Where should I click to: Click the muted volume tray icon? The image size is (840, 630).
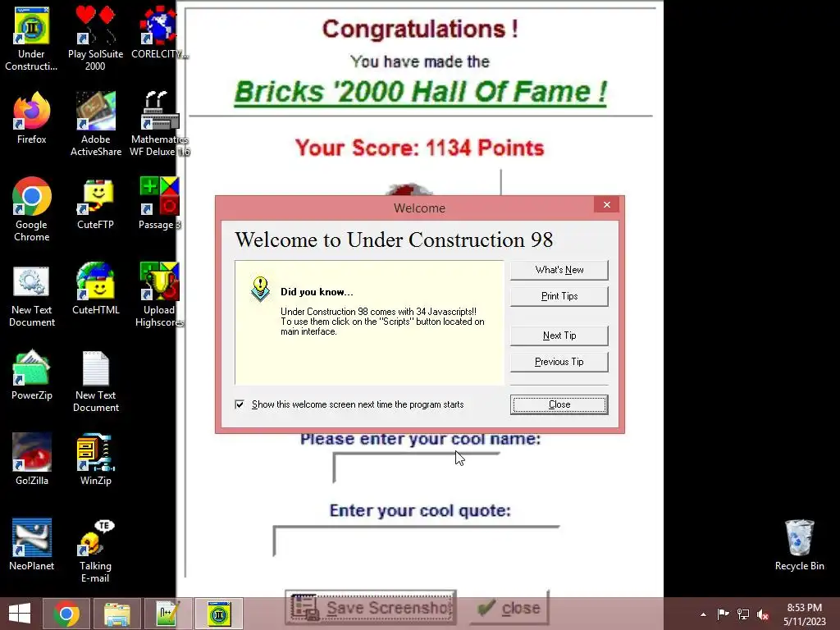[763, 614]
